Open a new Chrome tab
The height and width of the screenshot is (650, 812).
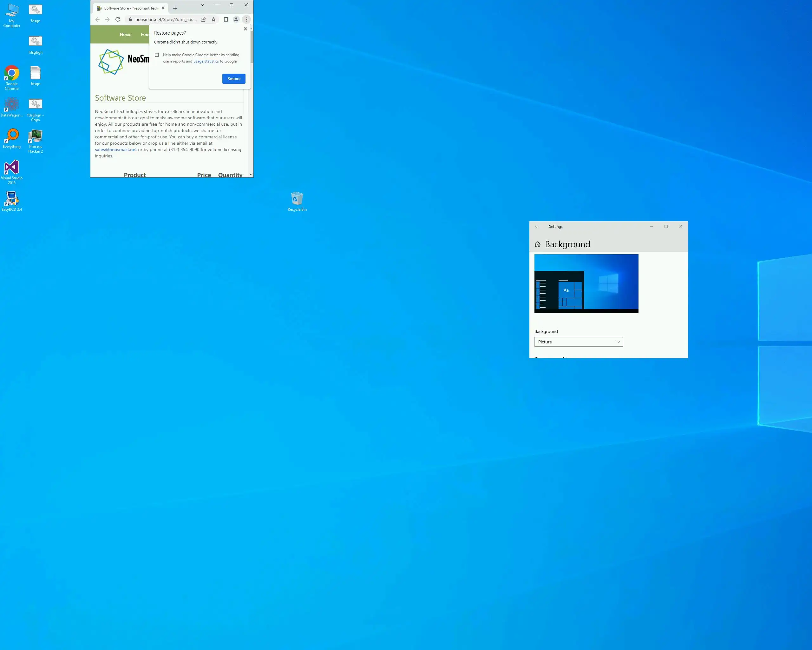pyautogui.click(x=175, y=8)
